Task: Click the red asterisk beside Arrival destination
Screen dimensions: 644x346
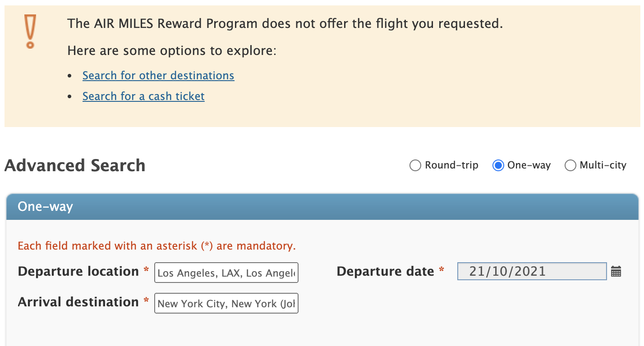Action: click(x=146, y=301)
